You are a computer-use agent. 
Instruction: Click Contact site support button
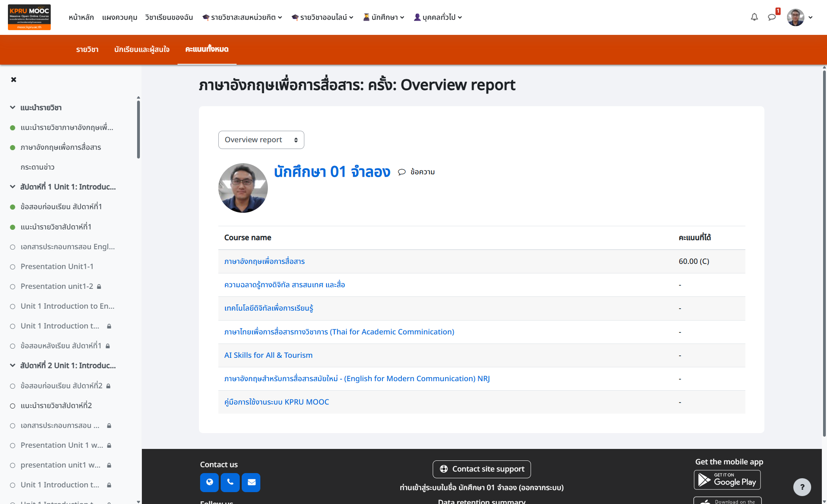[x=481, y=469]
